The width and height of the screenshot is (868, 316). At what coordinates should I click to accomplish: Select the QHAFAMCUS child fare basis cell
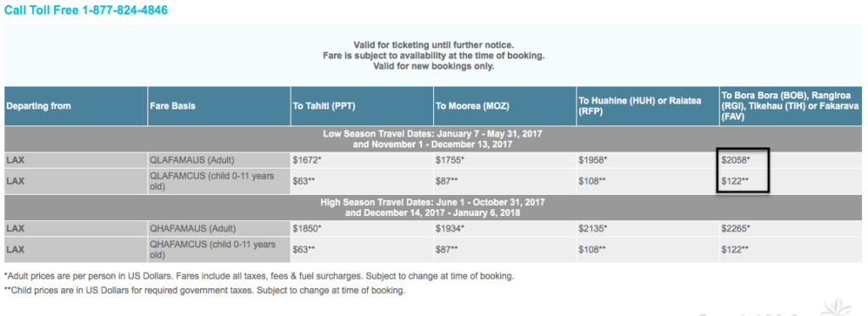coord(219,250)
